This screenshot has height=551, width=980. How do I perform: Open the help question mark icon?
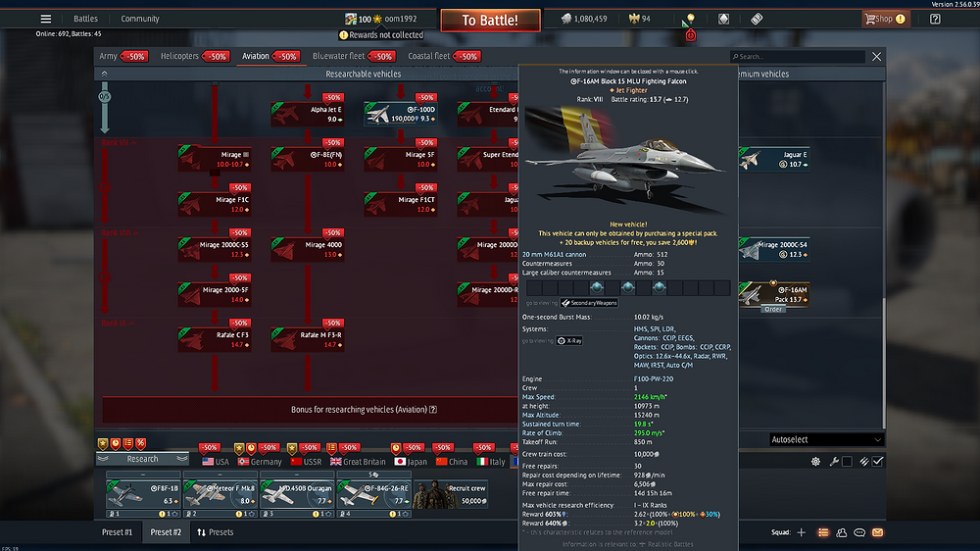tap(935, 19)
